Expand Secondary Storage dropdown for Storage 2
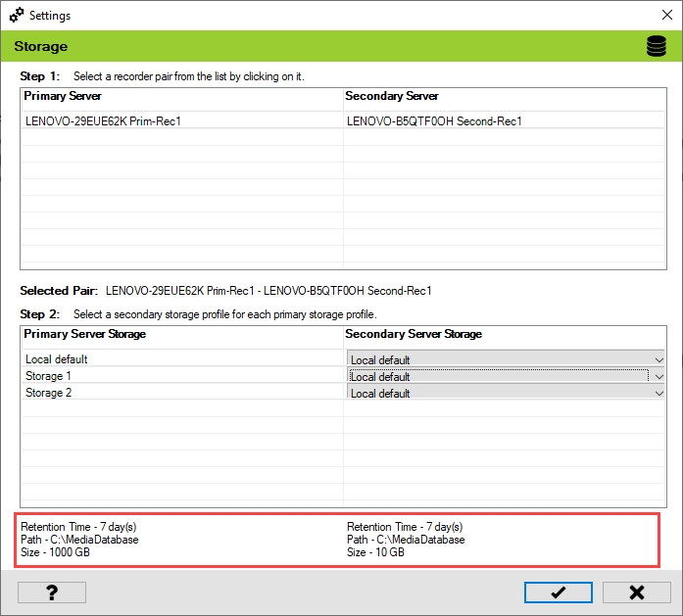This screenshot has width=683, height=616. tap(659, 393)
